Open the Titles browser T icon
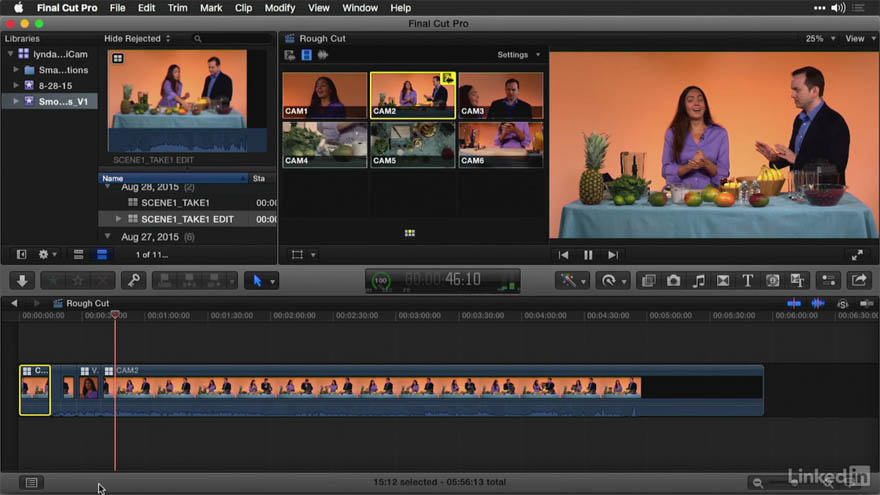The height and width of the screenshot is (495, 880). click(x=748, y=280)
